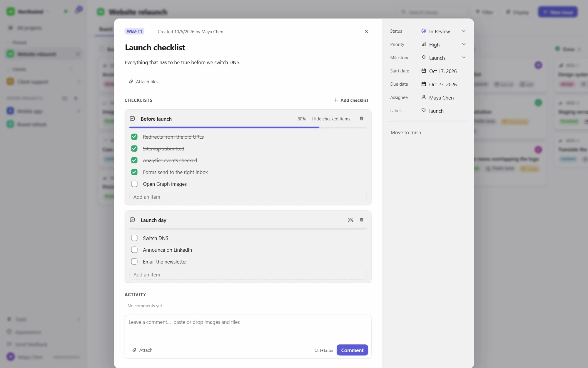Click the priority bars icon next to High
The width and height of the screenshot is (588, 368).
tap(424, 44)
